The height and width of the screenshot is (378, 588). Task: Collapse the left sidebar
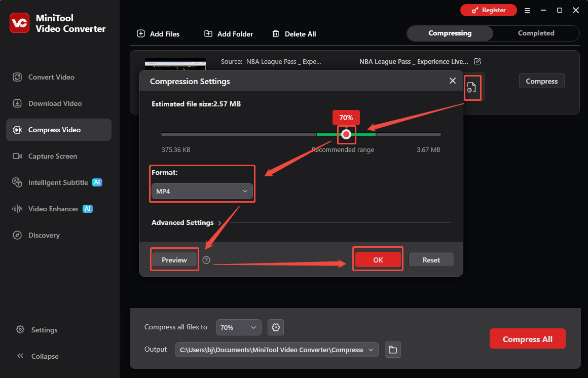(x=37, y=356)
